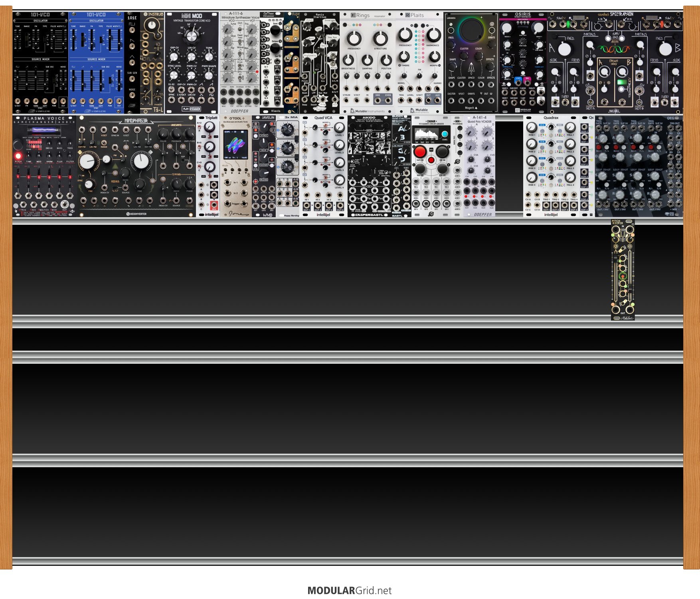Click the Bastl Buddy module

(401, 167)
